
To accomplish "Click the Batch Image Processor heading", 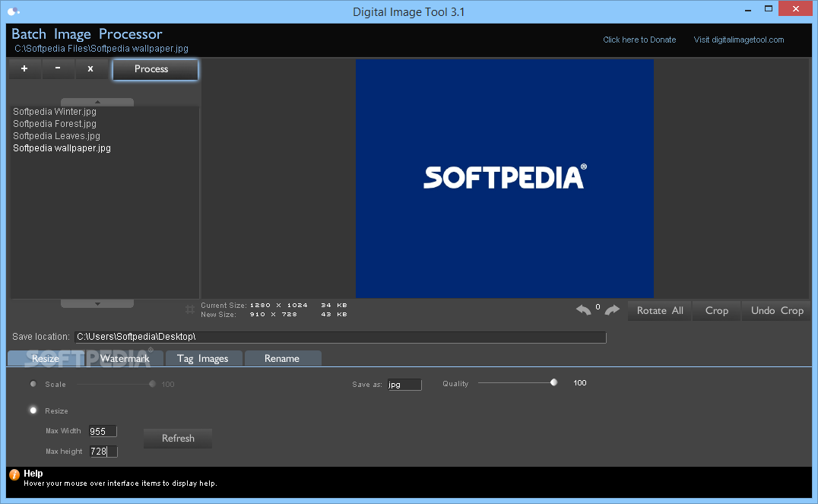I will [x=87, y=34].
